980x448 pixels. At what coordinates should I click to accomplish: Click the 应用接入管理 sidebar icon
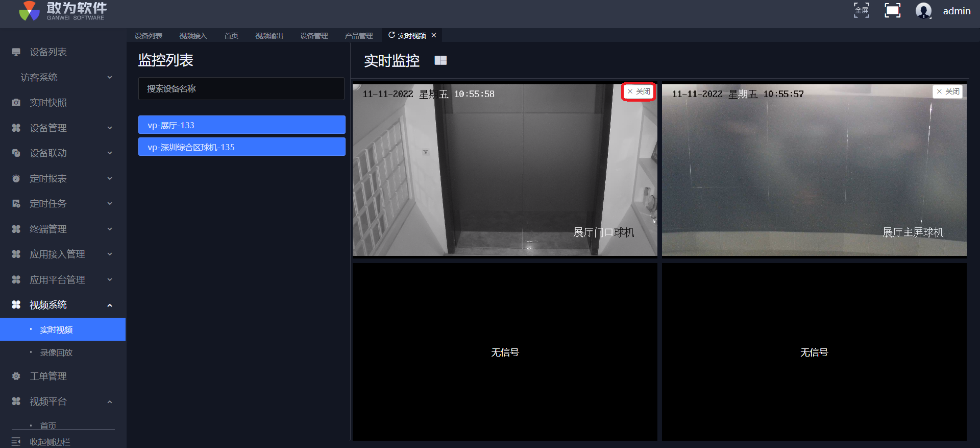tap(16, 254)
